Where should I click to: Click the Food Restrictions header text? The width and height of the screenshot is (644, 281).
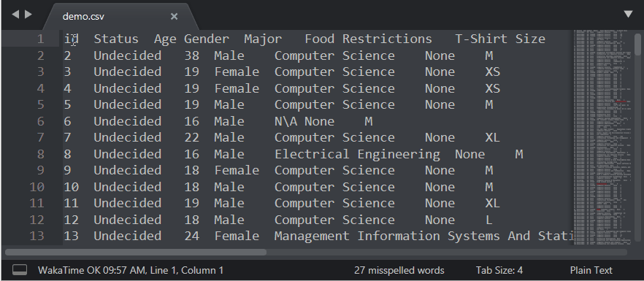coord(368,39)
